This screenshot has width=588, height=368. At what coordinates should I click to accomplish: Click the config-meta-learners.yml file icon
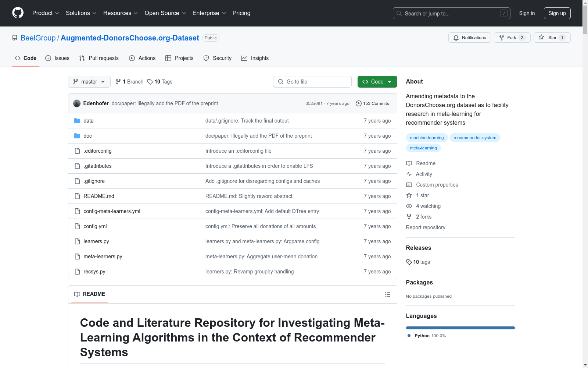[x=77, y=211]
